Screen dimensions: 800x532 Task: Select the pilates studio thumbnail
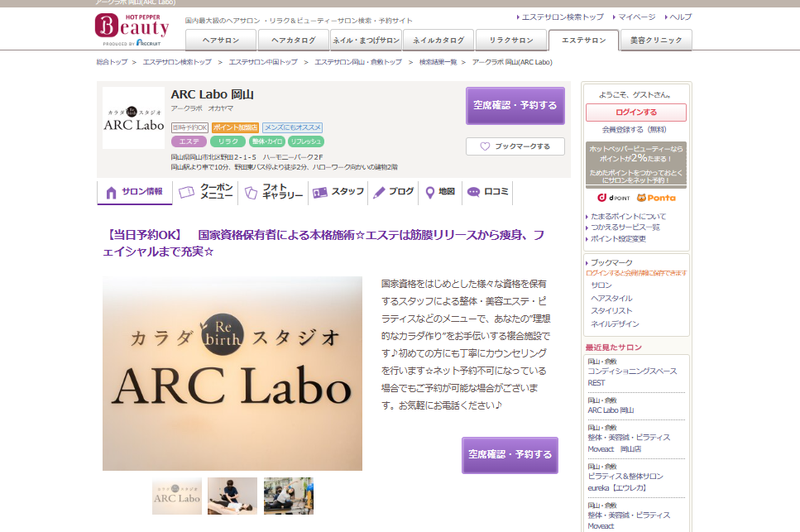coord(289,496)
